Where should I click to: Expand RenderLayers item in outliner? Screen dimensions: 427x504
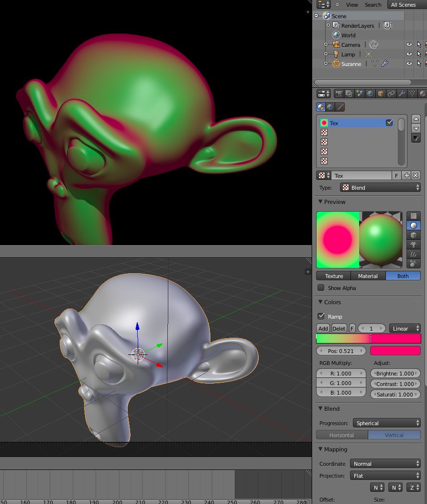click(x=328, y=25)
